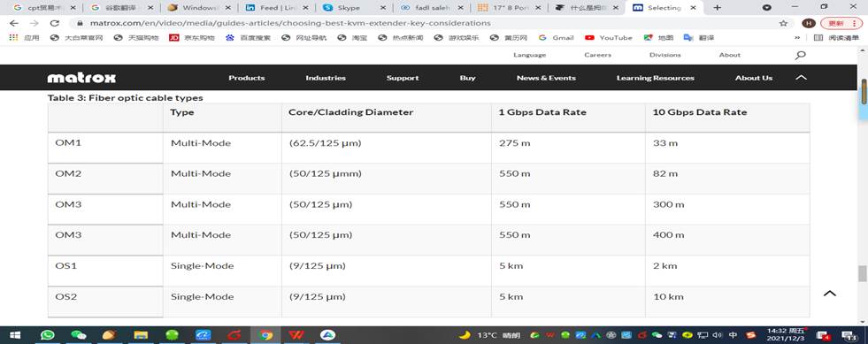Open WhatsApp from the taskbar
This screenshot has width=868, height=344.
point(48,335)
